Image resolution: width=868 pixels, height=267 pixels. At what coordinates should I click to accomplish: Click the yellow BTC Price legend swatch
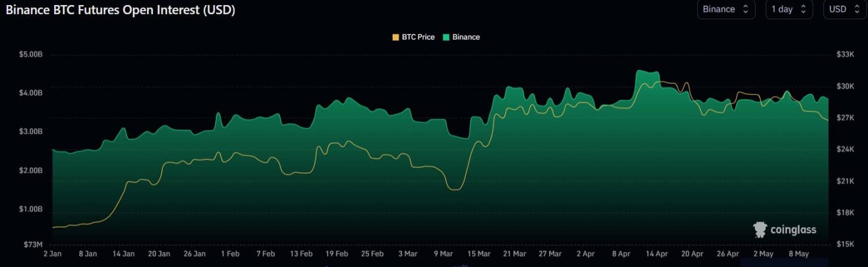pyautogui.click(x=396, y=37)
